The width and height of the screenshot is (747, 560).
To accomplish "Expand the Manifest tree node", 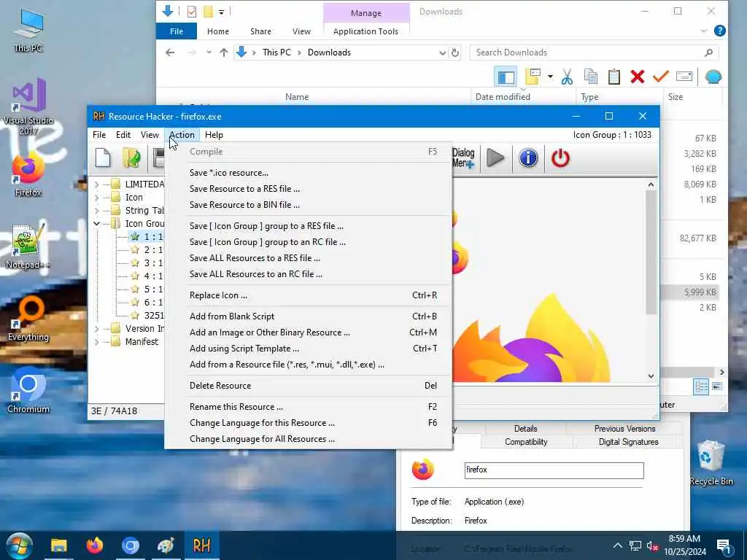I will click(x=97, y=341).
